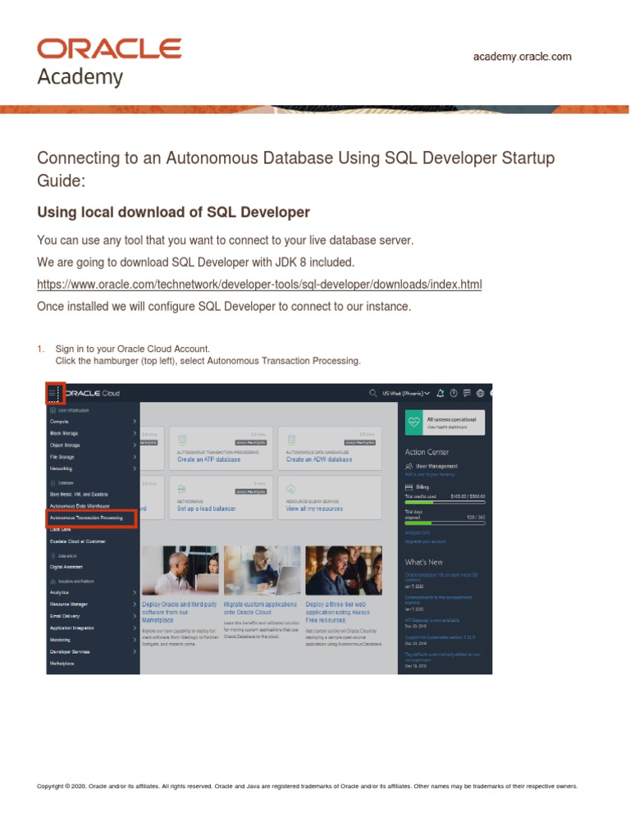
Task: Open the chat support icon in header
Action: (467, 393)
